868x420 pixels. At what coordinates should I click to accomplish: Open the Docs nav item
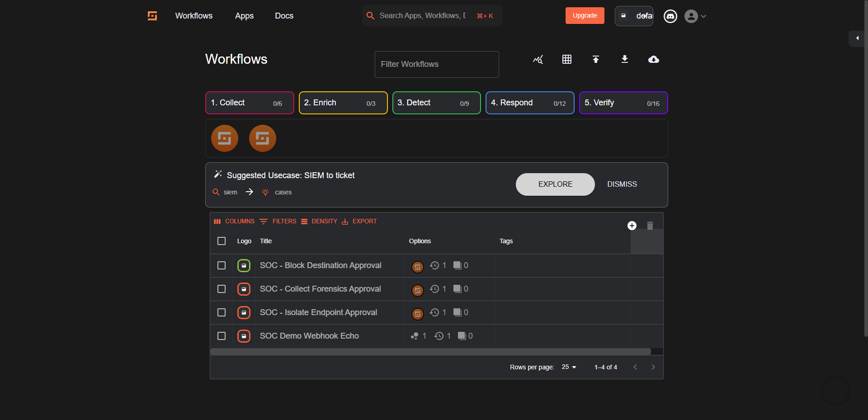coord(284,16)
